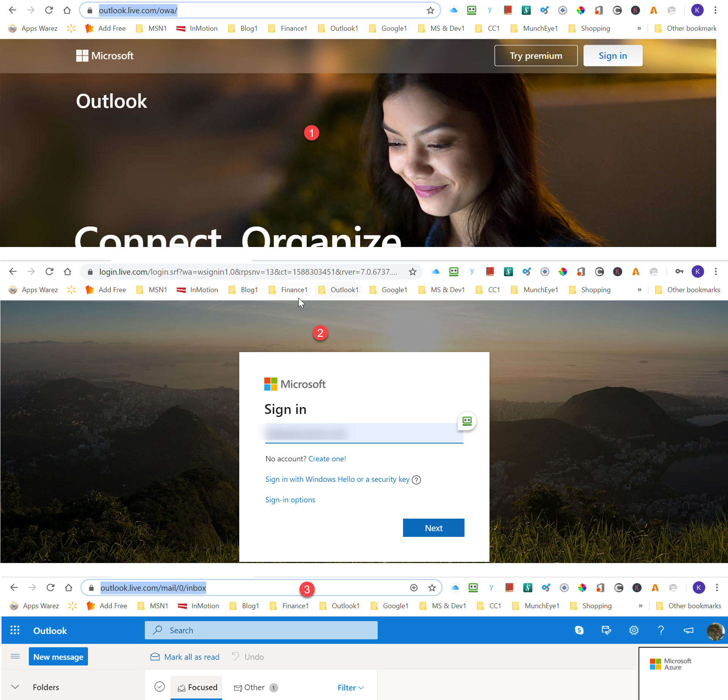
Task: Open MunchEye1 bookmark folder in login browser
Action: coord(535,290)
